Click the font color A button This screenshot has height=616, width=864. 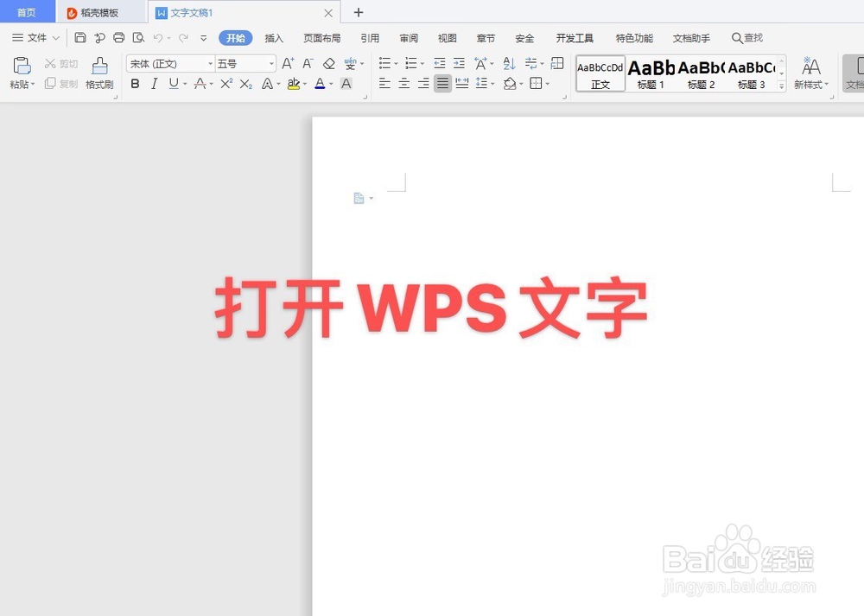click(x=321, y=84)
